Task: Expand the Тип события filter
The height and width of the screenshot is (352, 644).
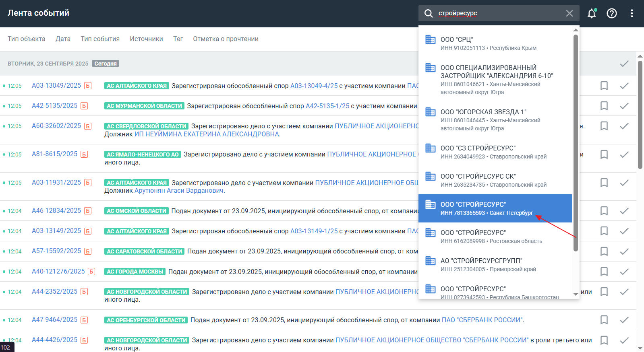Action: pyautogui.click(x=100, y=39)
